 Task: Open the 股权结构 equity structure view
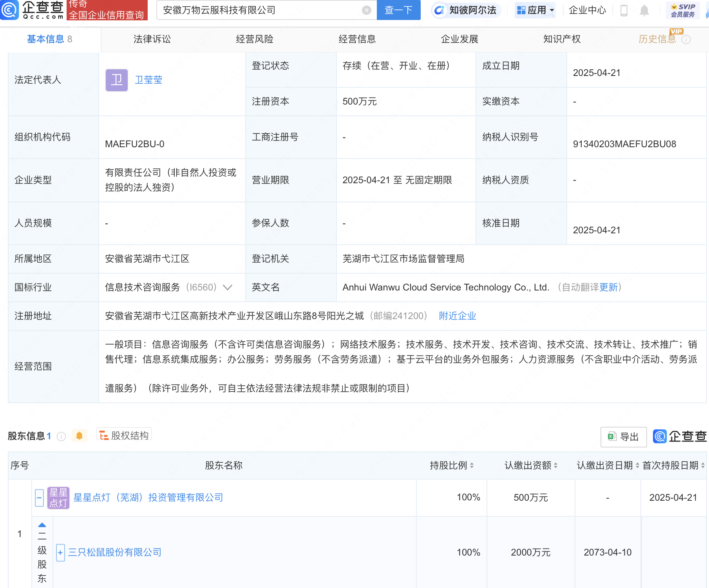pyautogui.click(x=124, y=435)
